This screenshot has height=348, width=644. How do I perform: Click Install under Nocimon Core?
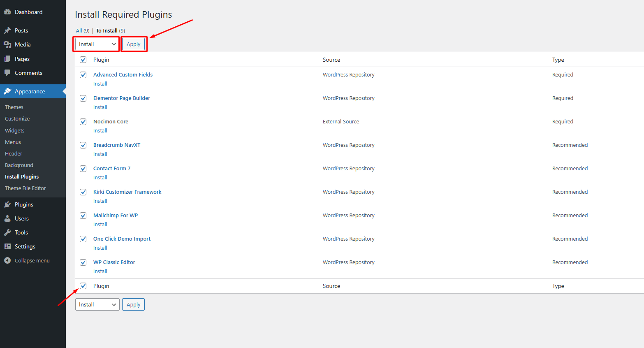click(100, 130)
